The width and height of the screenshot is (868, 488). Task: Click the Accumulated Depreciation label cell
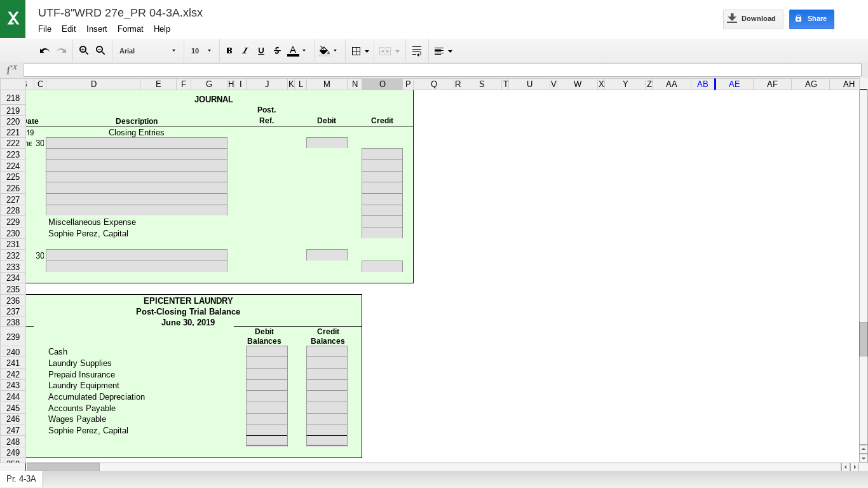97,396
